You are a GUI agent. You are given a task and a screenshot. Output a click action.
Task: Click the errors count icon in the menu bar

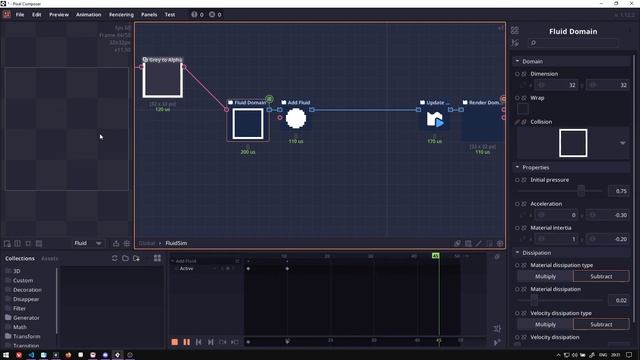212,14
